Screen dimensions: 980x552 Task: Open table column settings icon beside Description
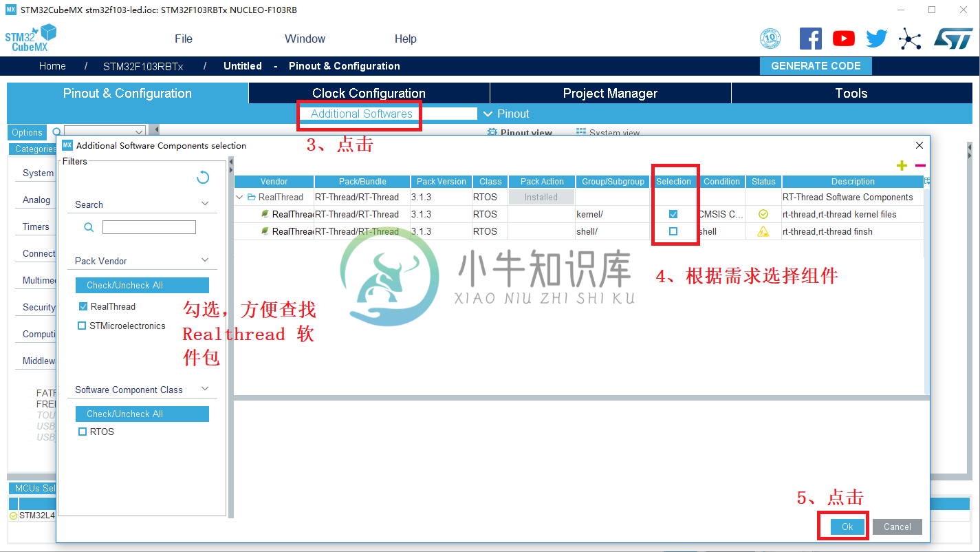[x=927, y=182]
